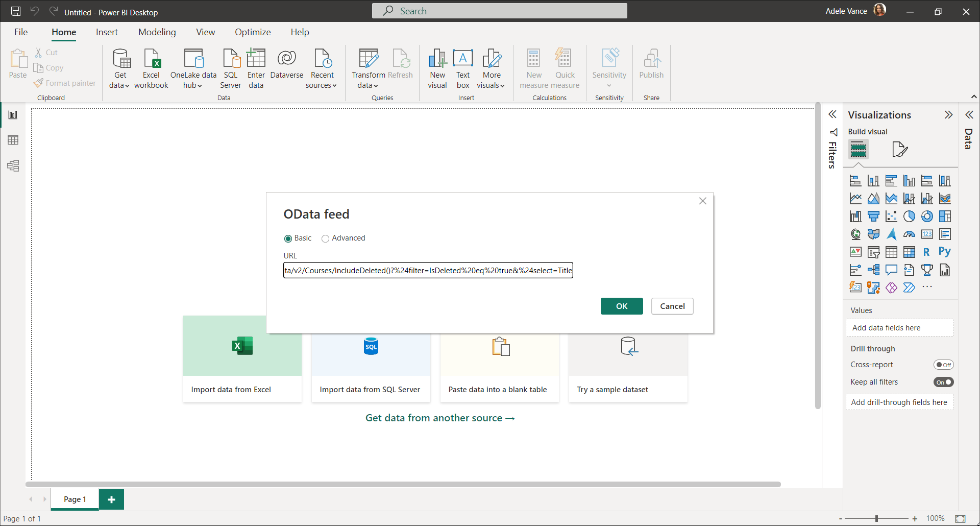The width and height of the screenshot is (980, 526).
Task: Open the Modeling ribbon tab
Action: [x=157, y=32]
